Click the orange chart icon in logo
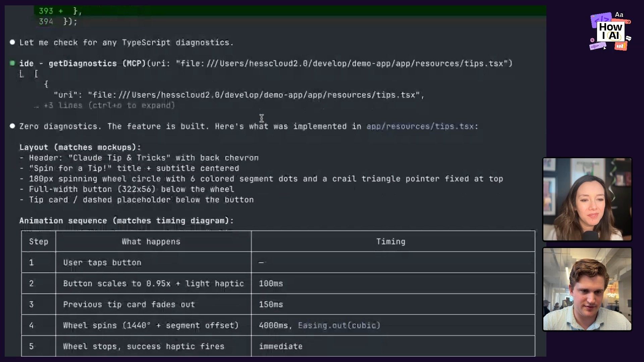This screenshot has width=644, height=362. point(620,46)
